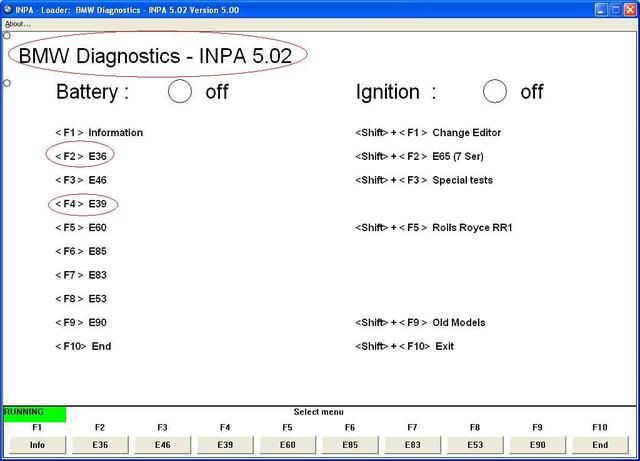Screen dimensions: 640x461
Task: Select the '<F10> End' menu line
Action: click(x=83, y=346)
